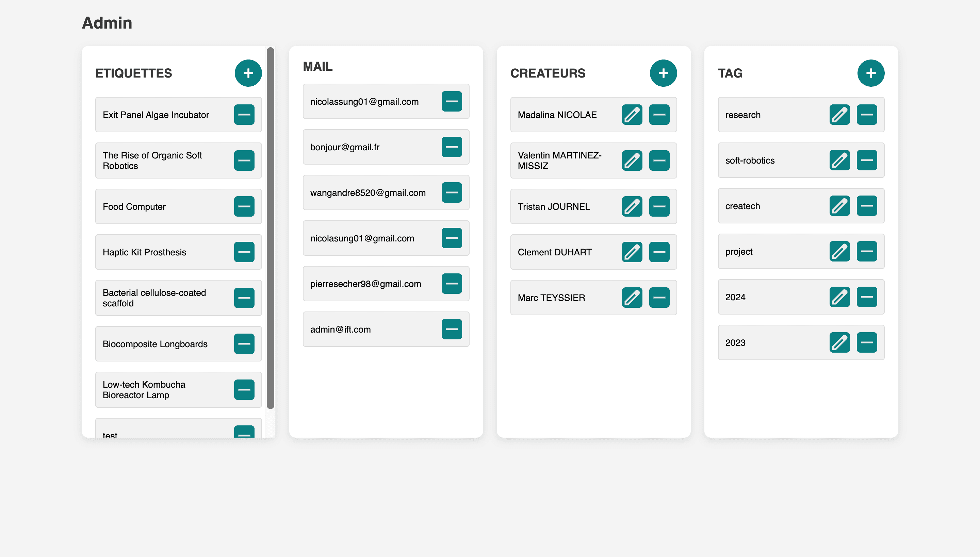This screenshot has width=980, height=557.
Task: Delete the 2023 tag
Action: pos(867,343)
